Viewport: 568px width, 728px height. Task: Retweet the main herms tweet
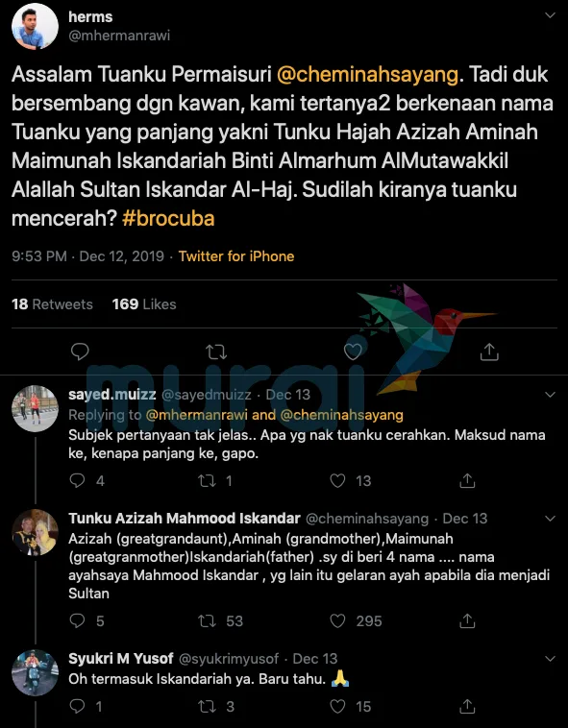216,352
